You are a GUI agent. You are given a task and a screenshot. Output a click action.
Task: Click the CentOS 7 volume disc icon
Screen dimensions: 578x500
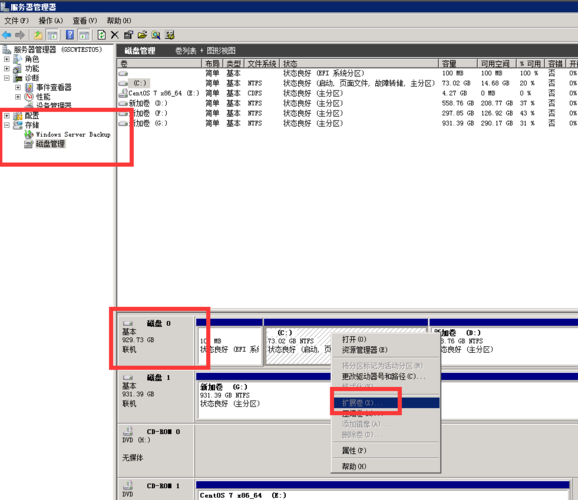[123, 93]
